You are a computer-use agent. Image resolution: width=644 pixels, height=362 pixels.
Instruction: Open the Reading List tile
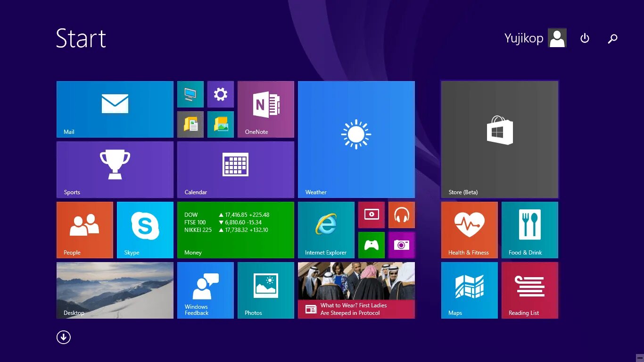[530, 290]
